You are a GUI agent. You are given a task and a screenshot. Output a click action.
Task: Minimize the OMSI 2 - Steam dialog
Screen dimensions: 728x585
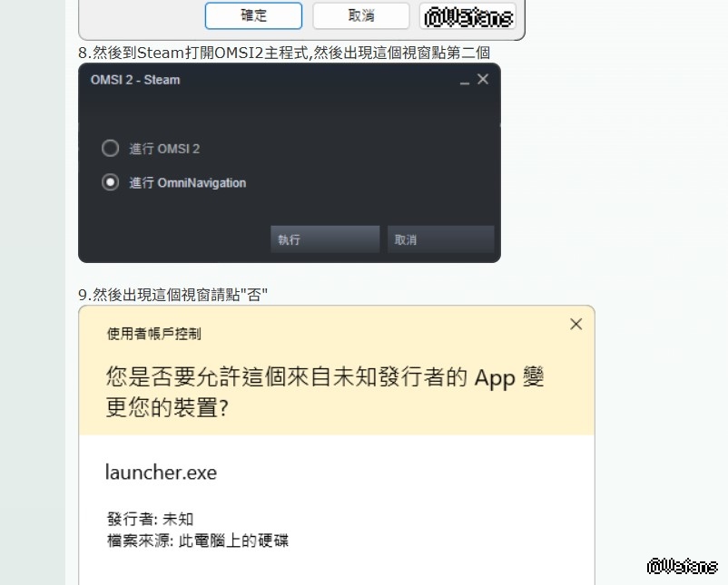tap(465, 81)
